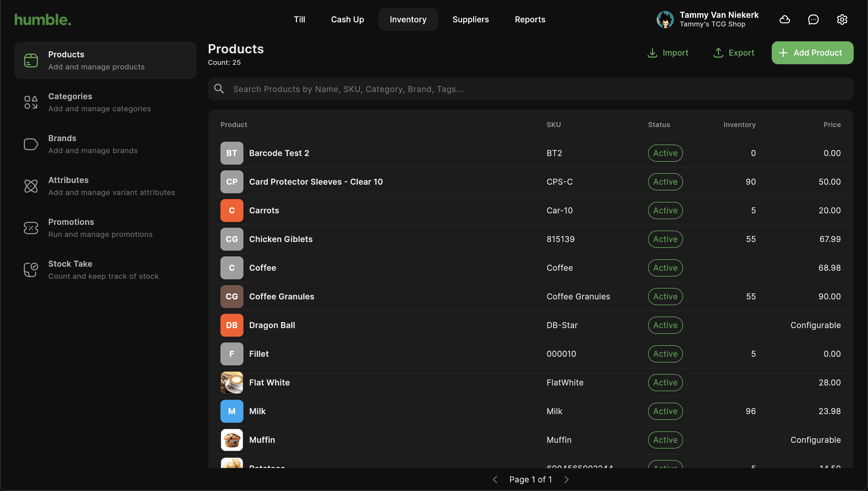Open settings gear icon
The height and width of the screenshot is (491, 868).
click(x=842, y=20)
